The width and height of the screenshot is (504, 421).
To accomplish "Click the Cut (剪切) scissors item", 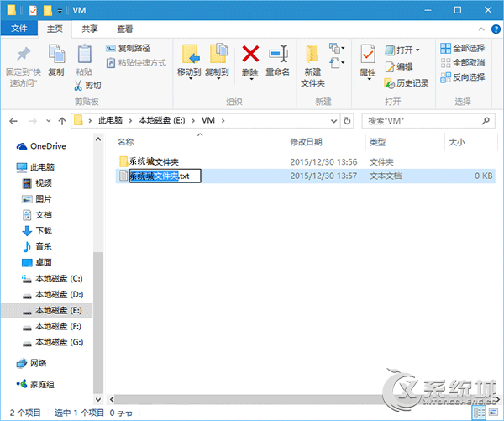I will pyautogui.click(x=87, y=85).
